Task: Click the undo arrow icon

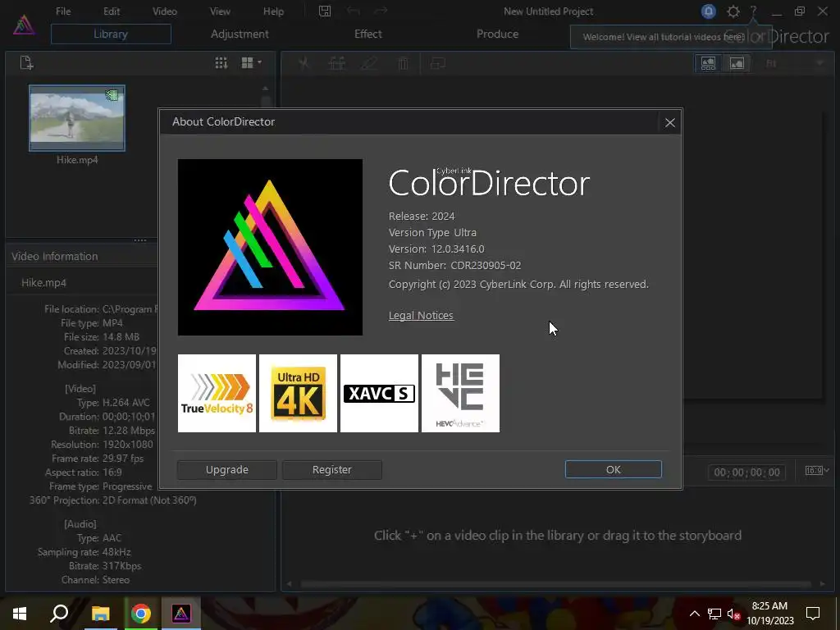Action: tap(353, 11)
